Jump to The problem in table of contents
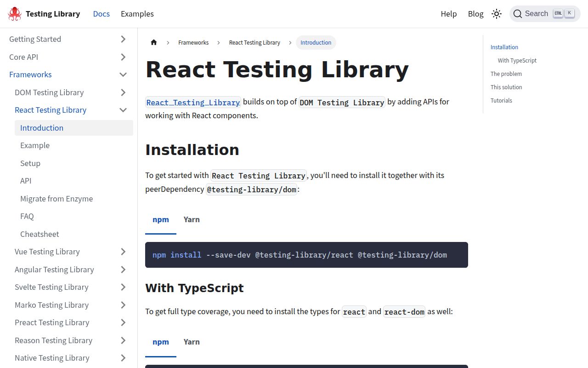Viewport: 588px width, 368px height. tap(506, 74)
